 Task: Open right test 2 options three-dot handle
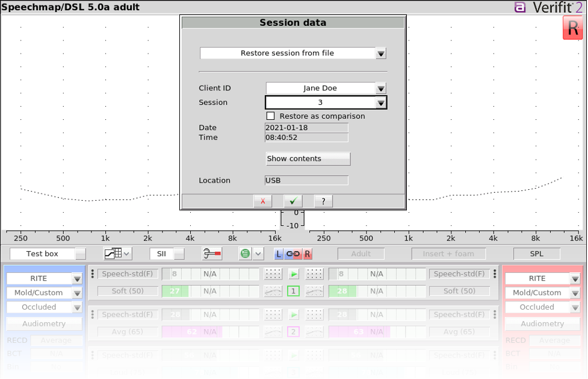pos(495,315)
